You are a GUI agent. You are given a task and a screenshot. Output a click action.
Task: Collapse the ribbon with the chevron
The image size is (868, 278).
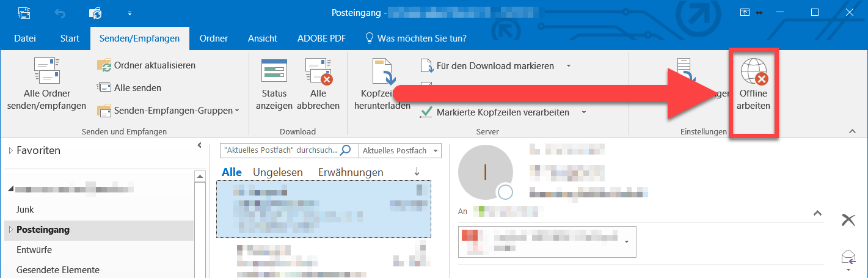click(852, 131)
